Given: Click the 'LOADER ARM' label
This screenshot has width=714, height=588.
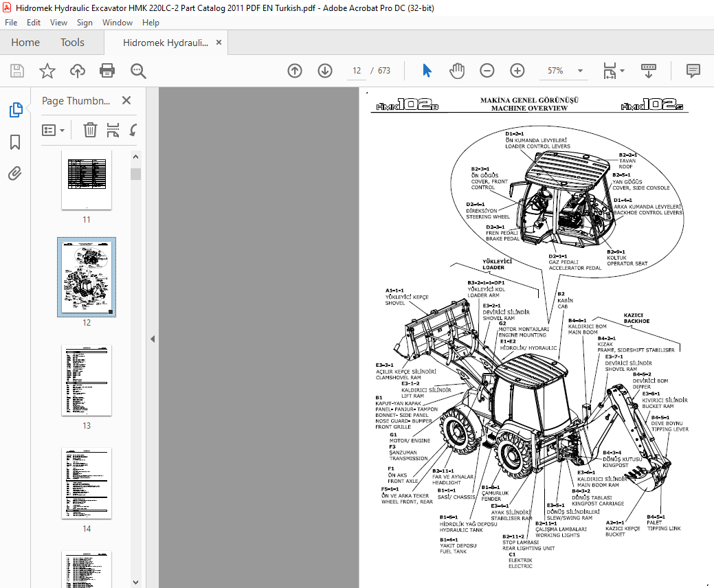Looking at the screenshot, I should pyautogui.click(x=483, y=295).
